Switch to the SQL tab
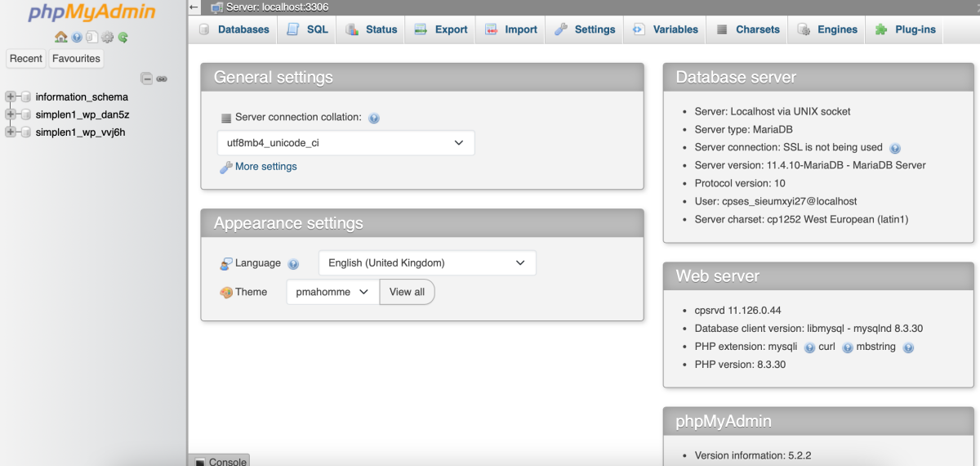The width and height of the screenshot is (980, 466). [308, 29]
